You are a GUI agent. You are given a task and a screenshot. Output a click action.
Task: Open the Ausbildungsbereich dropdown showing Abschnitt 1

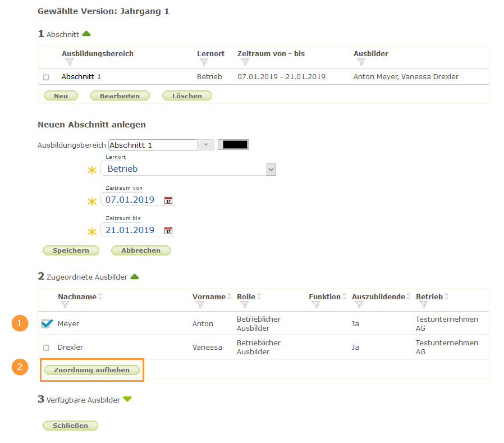tap(206, 144)
